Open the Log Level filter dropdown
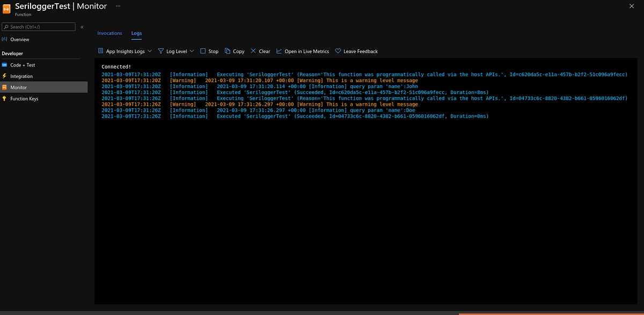The width and height of the screenshot is (644, 315). click(176, 51)
